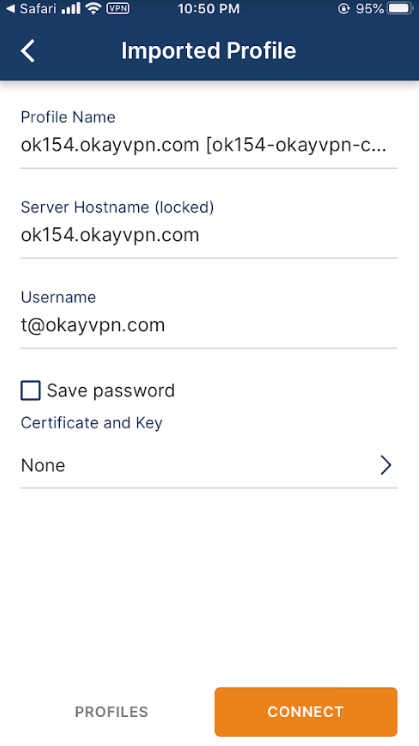Tap the battery icon in status bar
Image resolution: width=419 pixels, height=746 pixels.
click(400, 9)
